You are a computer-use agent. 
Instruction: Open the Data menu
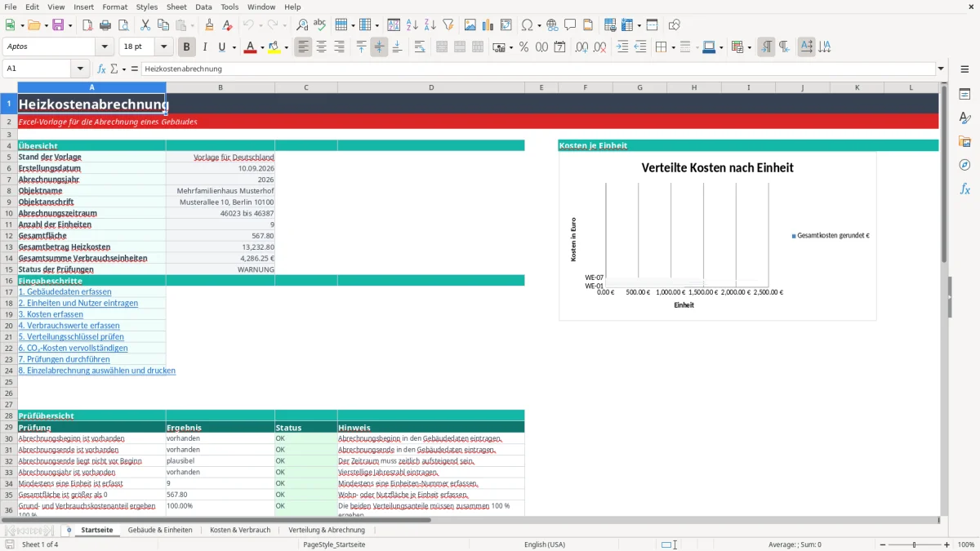[x=203, y=7]
